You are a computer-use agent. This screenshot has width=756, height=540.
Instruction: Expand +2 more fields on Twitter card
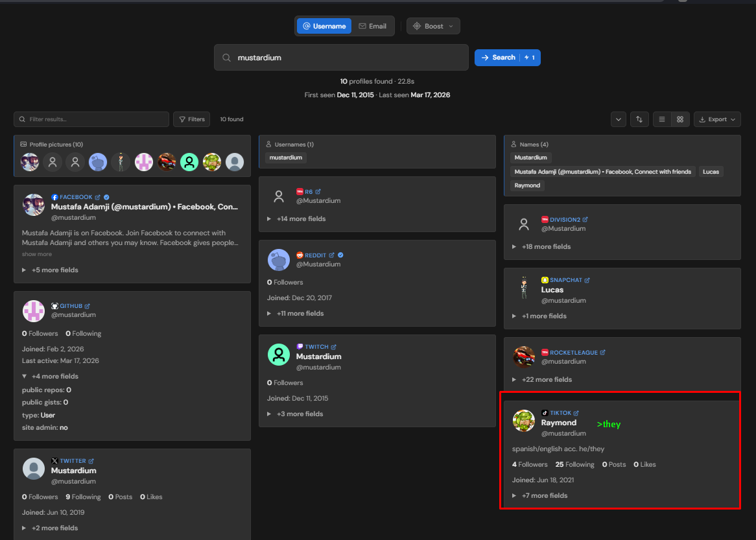click(x=50, y=528)
